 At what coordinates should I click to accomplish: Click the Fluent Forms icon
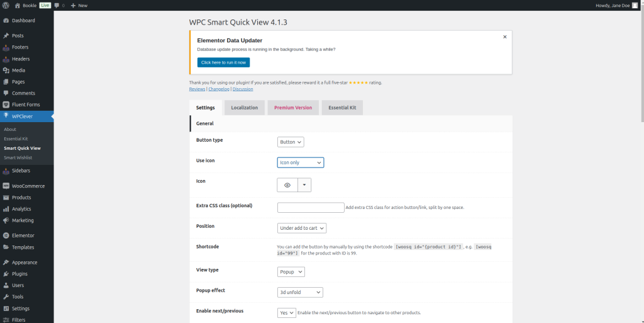(6, 105)
